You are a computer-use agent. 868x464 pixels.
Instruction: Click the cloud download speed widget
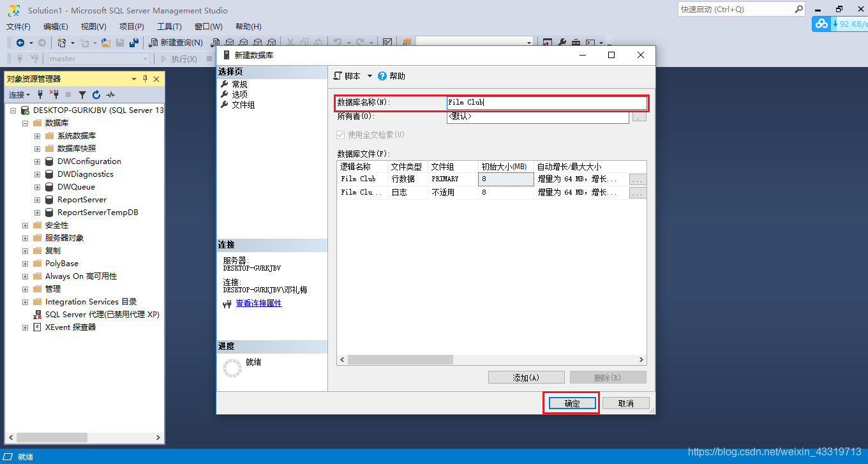tap(840, 24)
